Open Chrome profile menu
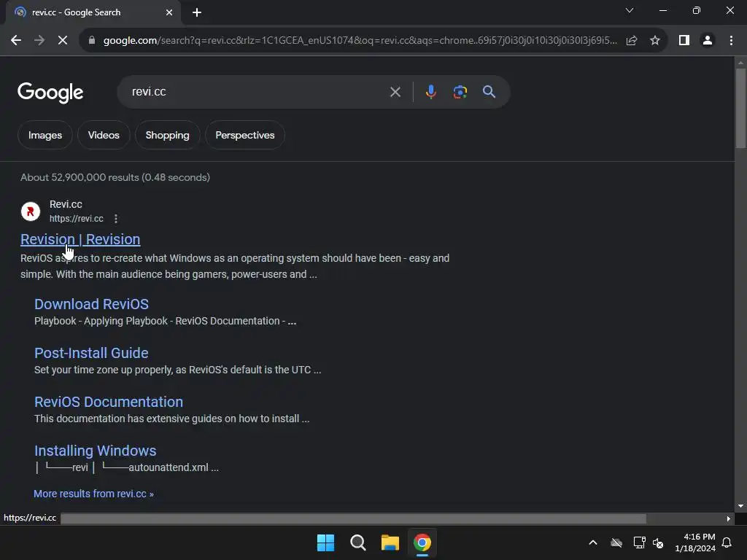The image size is (747, 560). click(708, 41)
